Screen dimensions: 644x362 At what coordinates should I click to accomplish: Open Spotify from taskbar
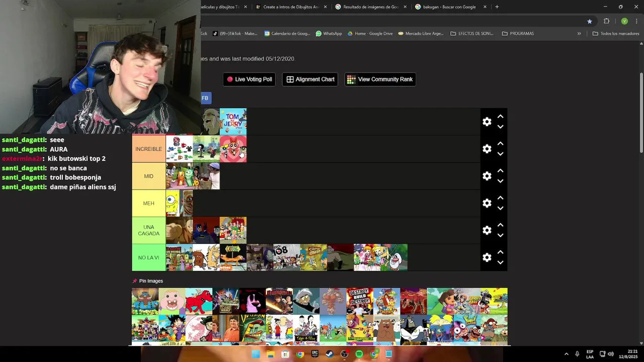pos(359,354)
